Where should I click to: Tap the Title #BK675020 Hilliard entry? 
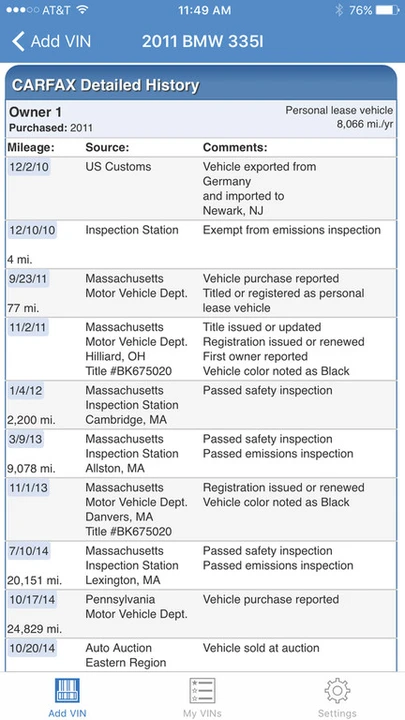[x=129, y=371]
